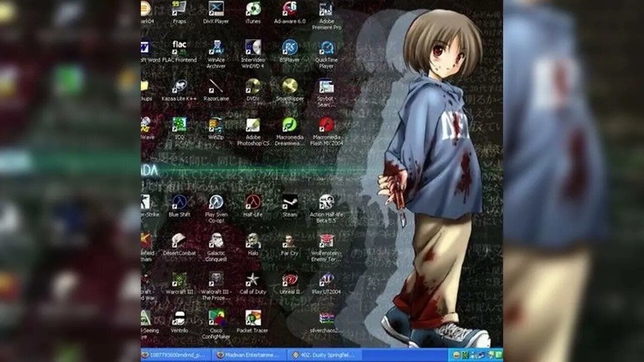Activate the Dusty Springfield taskbar button

pos(324,354)
